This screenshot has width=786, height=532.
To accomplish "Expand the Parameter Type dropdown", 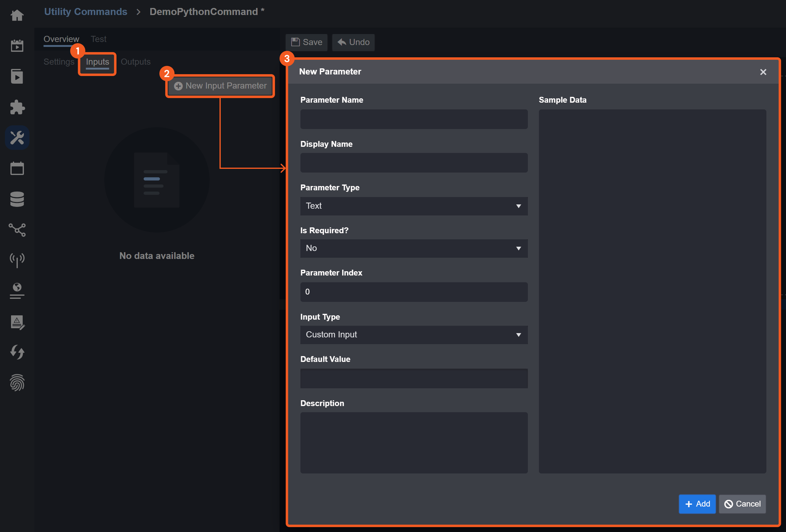I will point(414,206).
